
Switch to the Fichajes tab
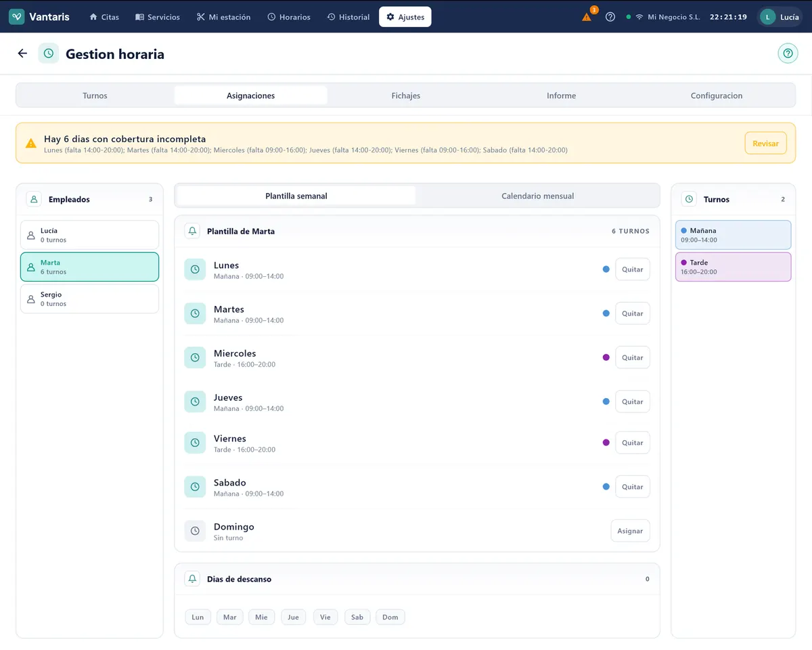point(406,95)
